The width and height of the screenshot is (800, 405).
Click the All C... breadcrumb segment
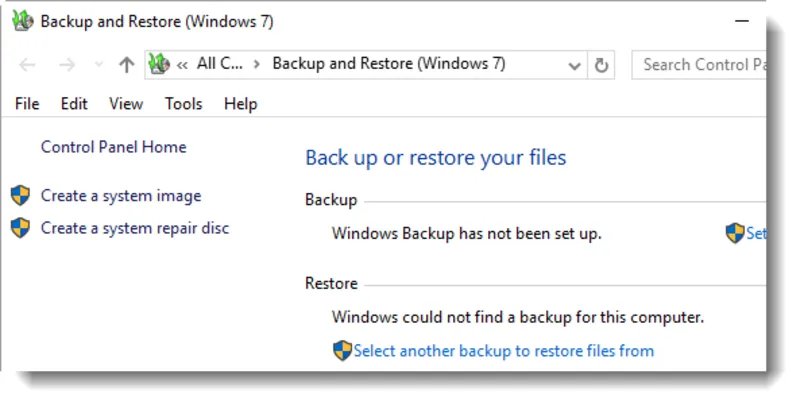pyautogui.click(x=220, y=64)
